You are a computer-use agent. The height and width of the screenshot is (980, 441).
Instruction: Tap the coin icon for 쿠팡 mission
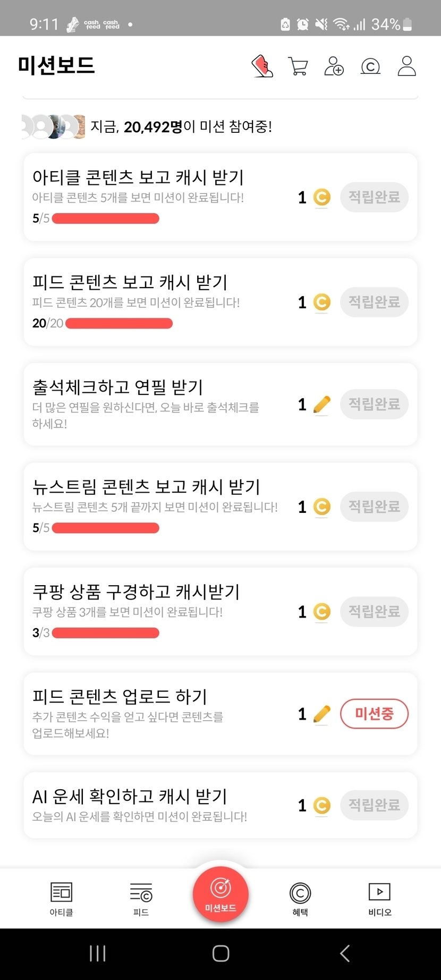click(321, 612)
